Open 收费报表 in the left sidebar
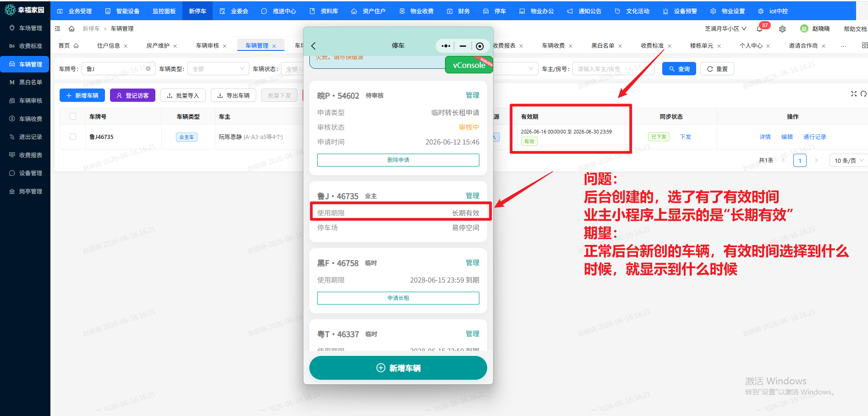The width and height of the screenshot is (868, 416). 26,155
